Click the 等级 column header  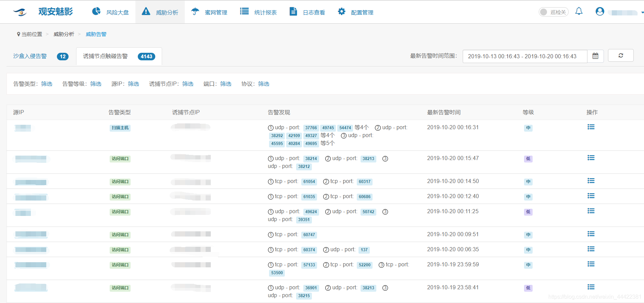click(x=528, y=112)
